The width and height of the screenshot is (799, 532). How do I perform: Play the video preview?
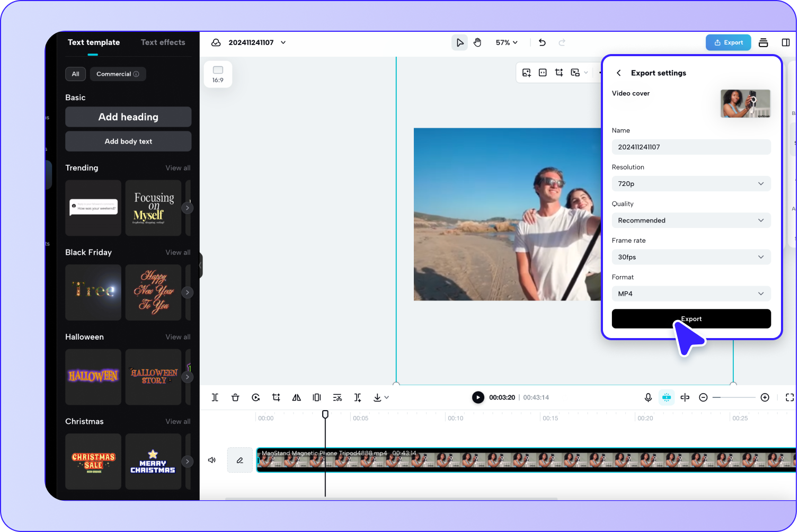click(478, 397)
